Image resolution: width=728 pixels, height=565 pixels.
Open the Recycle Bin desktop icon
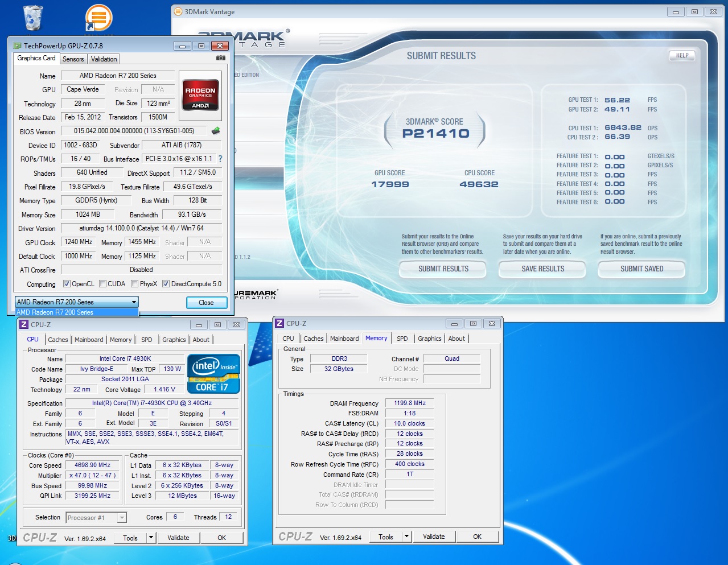[x=32, y=18]
